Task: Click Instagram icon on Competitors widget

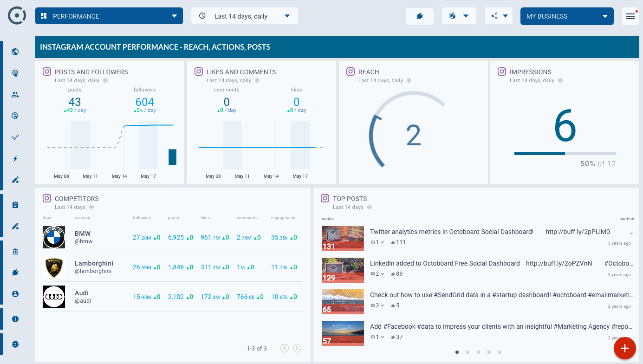Action: coord(47,198)
